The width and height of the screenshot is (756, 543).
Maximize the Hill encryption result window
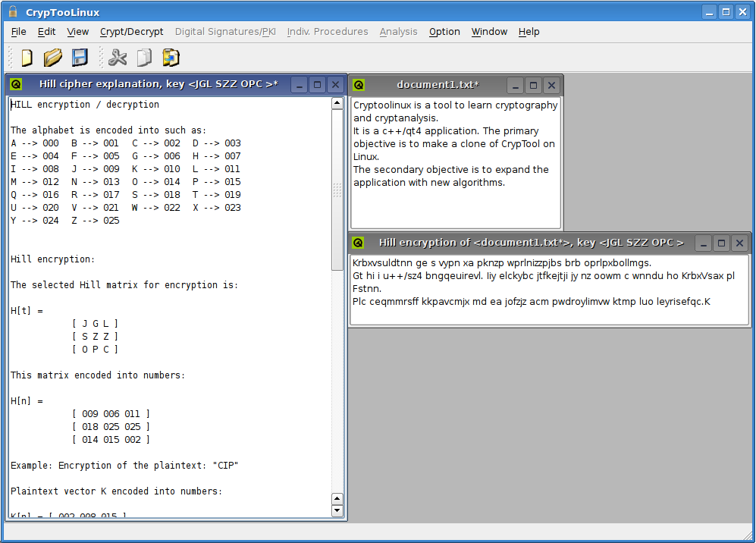point(721,243)
